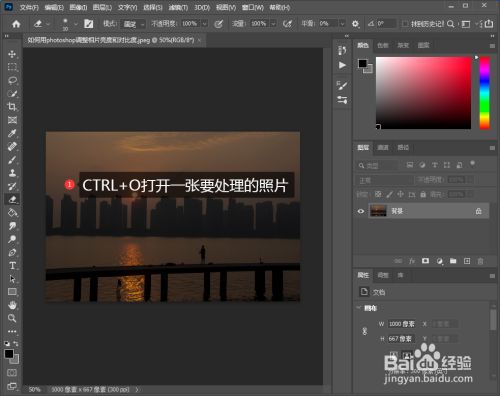
Task: Open the History panel icon
Action: tap(342, 50)
